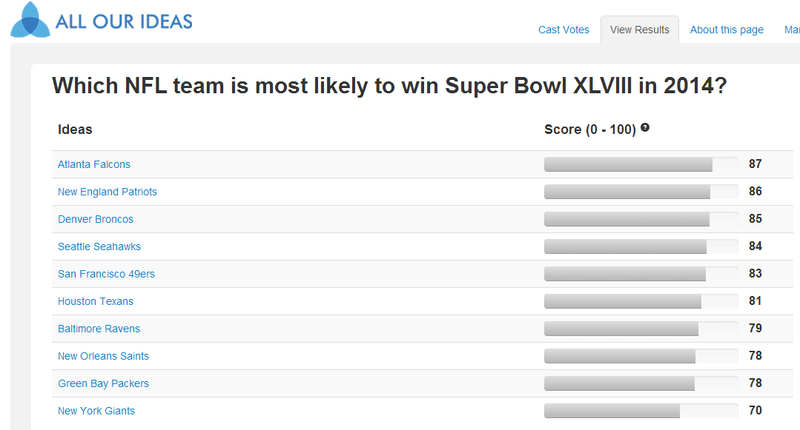
Task: Open the Atlanta Falcons idea link
Action: pos(94,164)
